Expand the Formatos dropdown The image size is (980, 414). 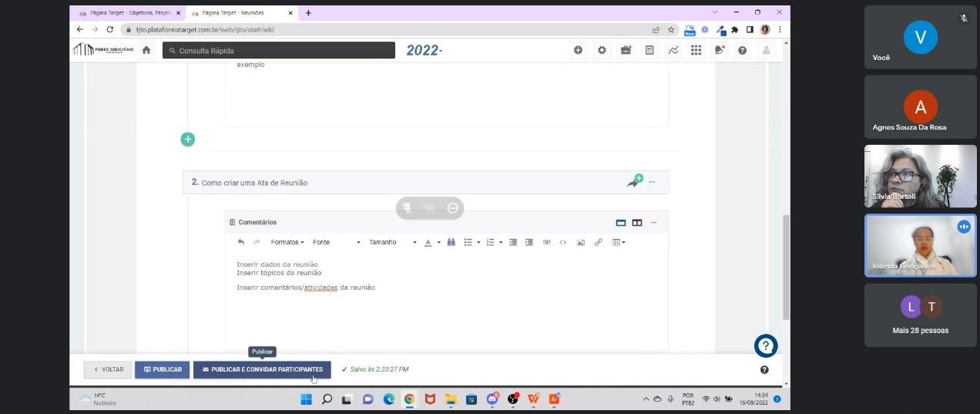[x=287, y=242]
